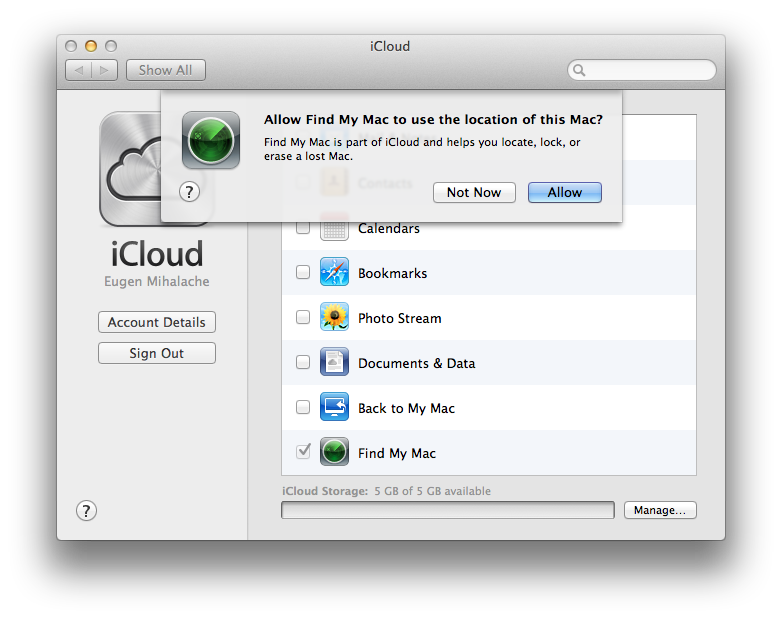The height and width of the screenshot is (619, 782).
Task: Sign Out of iCloud
Action: tap(157, 353)
